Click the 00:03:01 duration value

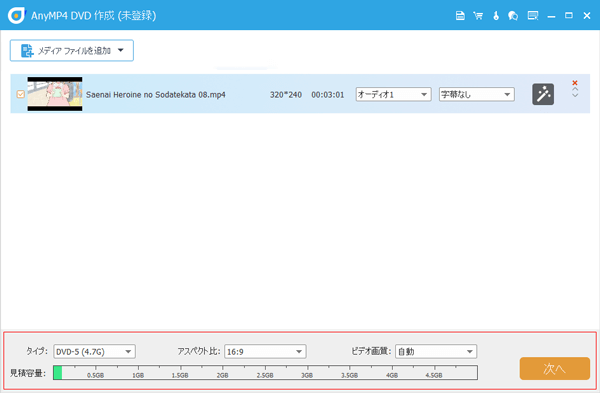pyautogui.click(x=328, y=95)
